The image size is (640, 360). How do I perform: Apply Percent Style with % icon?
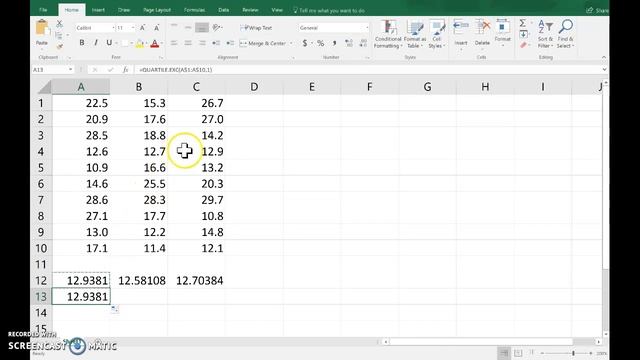[320, 43]
